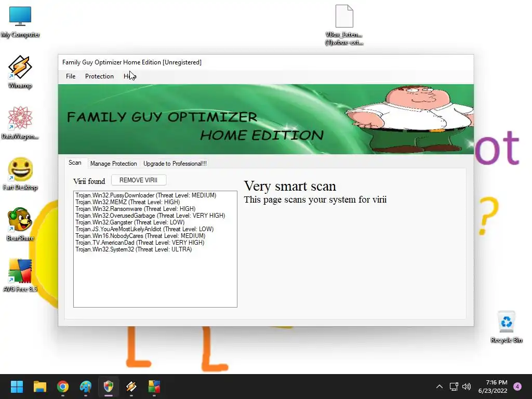This screenshot has width=532, height=399.
Task: Select the Trojan.Win32.Ransomware entry
Action: pos(136,209)
